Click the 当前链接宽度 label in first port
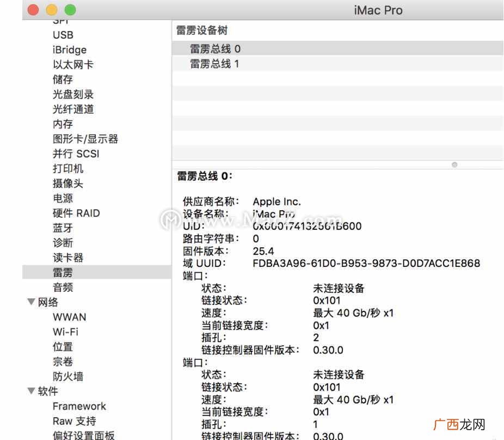Screen dimensions: 504x440 (x=235, y=326)
